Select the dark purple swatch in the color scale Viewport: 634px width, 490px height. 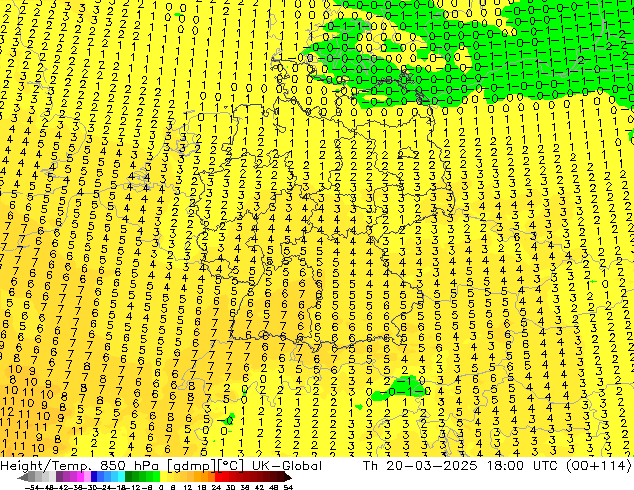pyautogui.click(x=59, y=477)
